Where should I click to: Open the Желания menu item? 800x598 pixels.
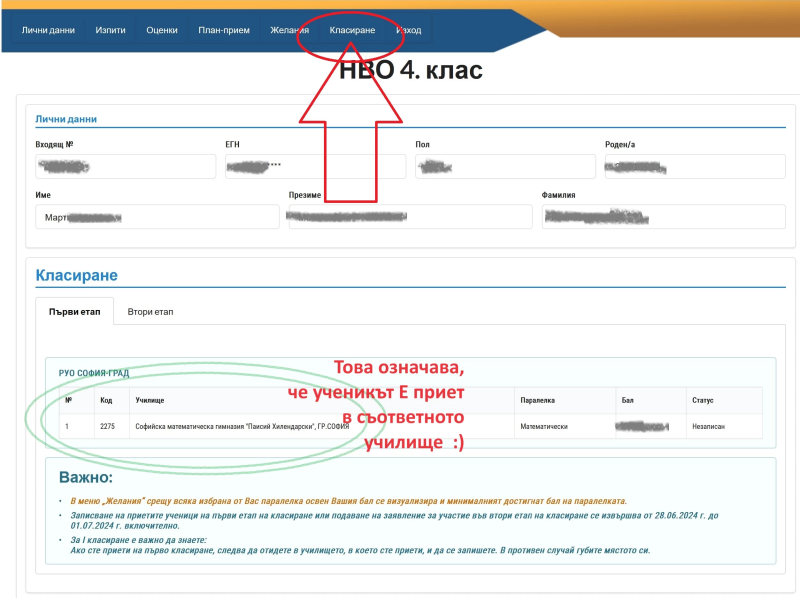pyautogui.click(x=289, y=30)
